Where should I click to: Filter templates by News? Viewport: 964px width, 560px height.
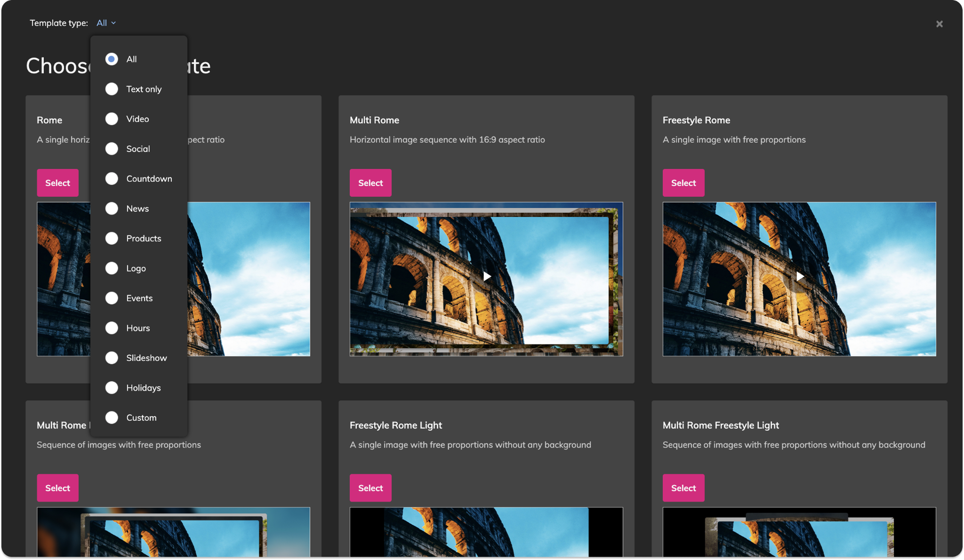[x=112, y=208]
